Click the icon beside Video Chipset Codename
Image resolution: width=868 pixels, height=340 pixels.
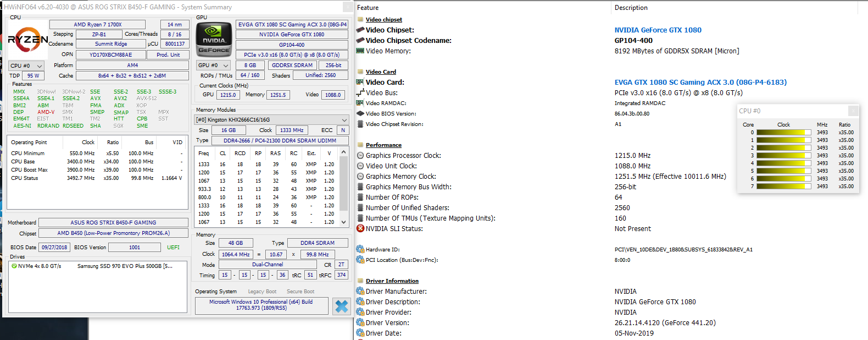pyautogui.click(x=360, y=40)
